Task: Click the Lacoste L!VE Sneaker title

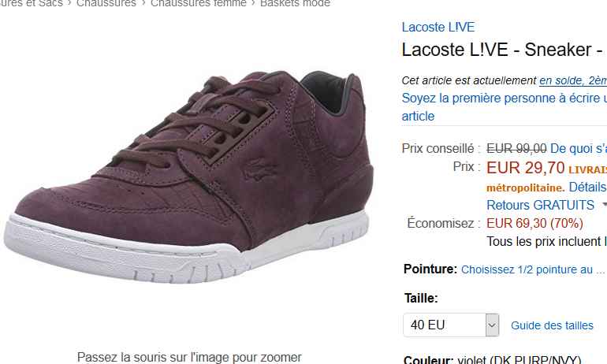Action: pos(504,50)
